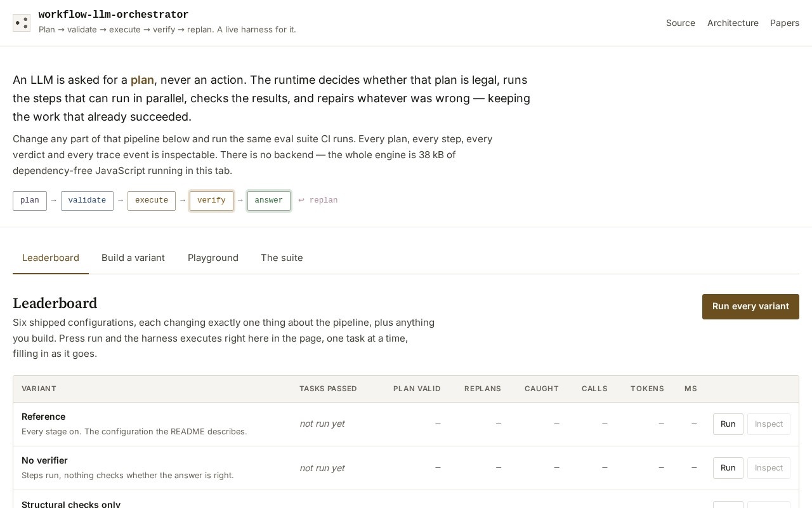Select the verify pipeline stage box
Image resolution: width=812 pixels, height=508 pixels.
pyautogui.click(x=211, y=201)
